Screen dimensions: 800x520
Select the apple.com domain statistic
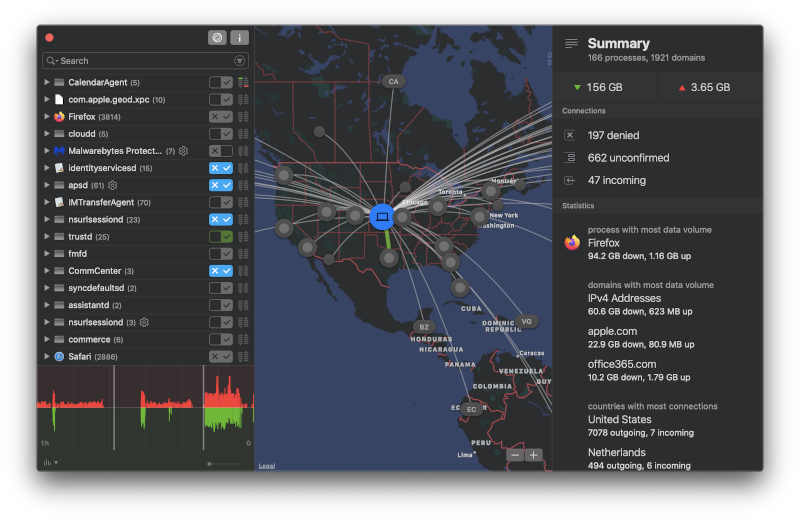tap(641, 337)
